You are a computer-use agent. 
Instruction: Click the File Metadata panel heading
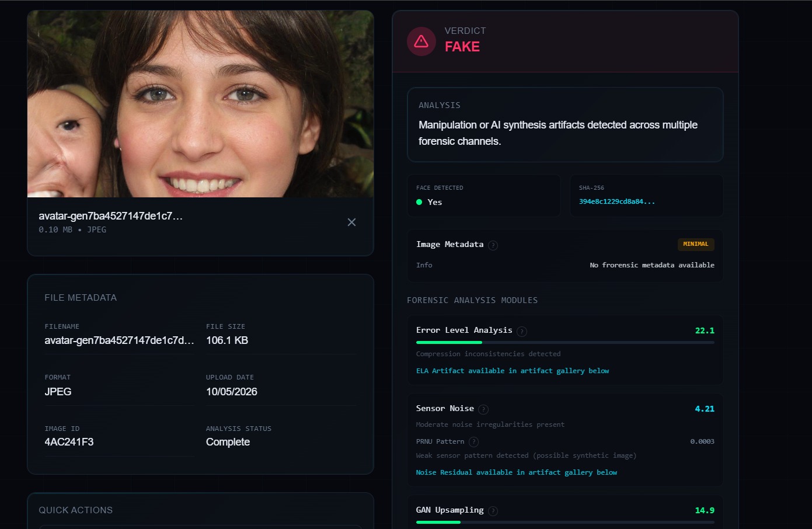pos(81,298)
